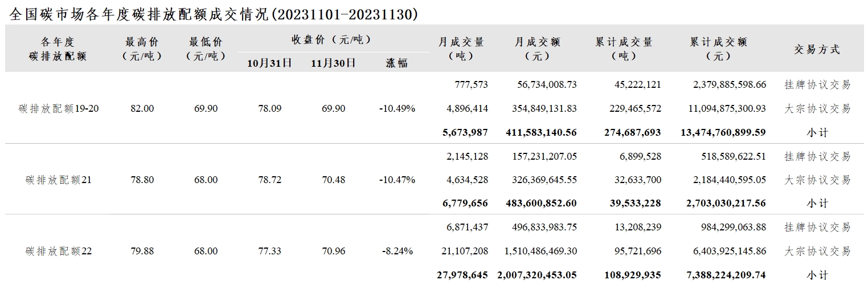Click the 收盘价（元/吨）header
The height and width of the screenshot is (288, 868).
click(x=331, y=39)
